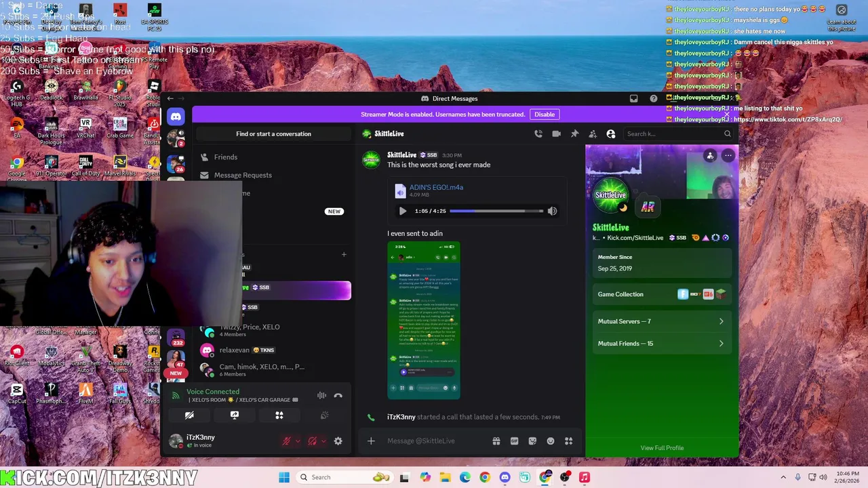The height and width of the screenshot is (488, 868).
Task: Open the apps launcher in message box
Action: [x=569, y=441]
